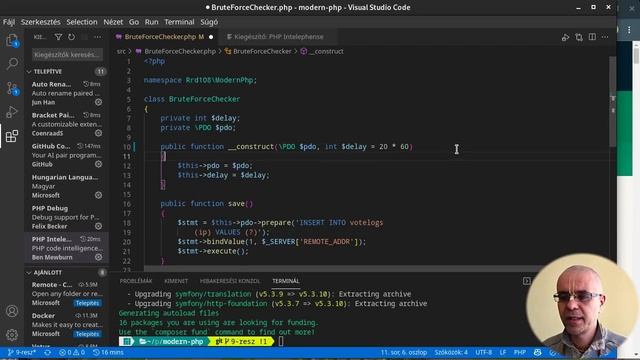This screenshot has width=640, height=360.
Task: Click the src breadcrumb
Action: click(121, 51)
